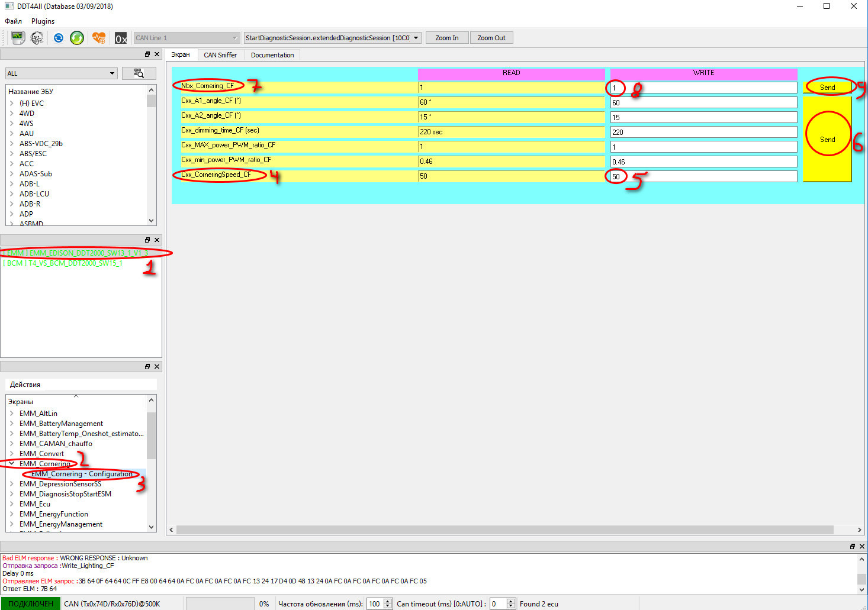Click the 0x hex toolbar icon

[121, 38]
